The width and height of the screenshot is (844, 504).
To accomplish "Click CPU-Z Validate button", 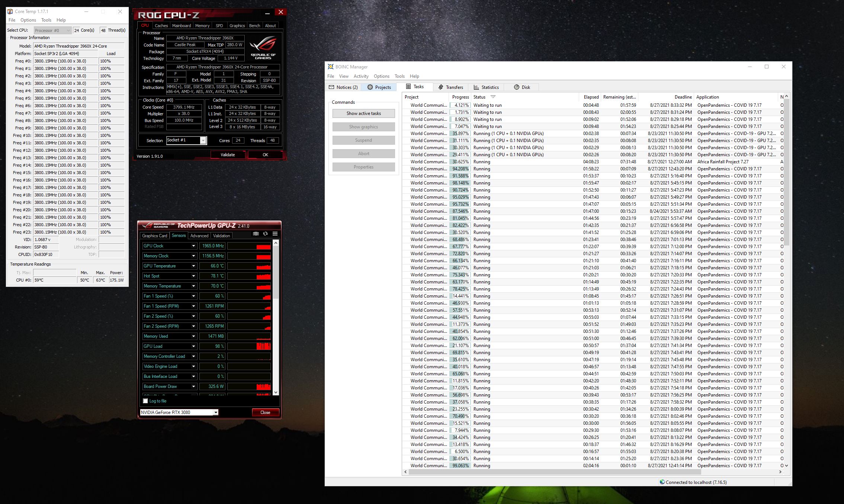I will [x=228, y=155].
